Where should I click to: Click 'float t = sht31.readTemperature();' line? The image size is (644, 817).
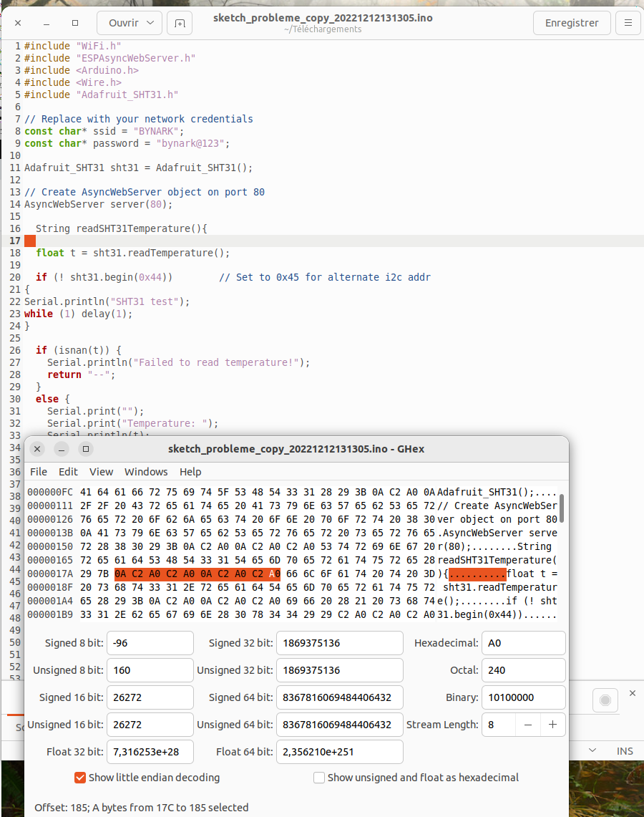pyautogui.click(x=133, y=253)
